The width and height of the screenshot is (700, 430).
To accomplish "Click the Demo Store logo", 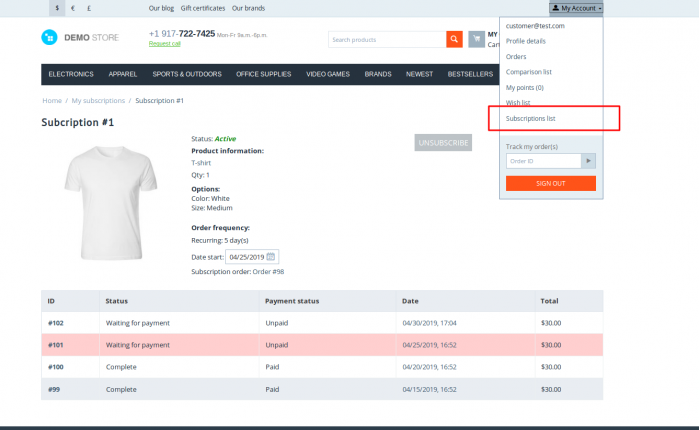I will click(x=80, y=38).
